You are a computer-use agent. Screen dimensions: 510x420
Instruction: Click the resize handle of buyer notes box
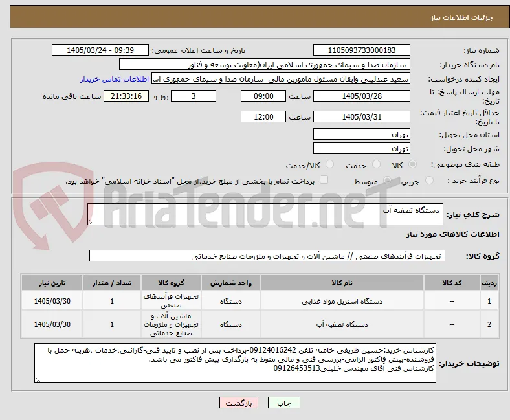coord(38,379)
